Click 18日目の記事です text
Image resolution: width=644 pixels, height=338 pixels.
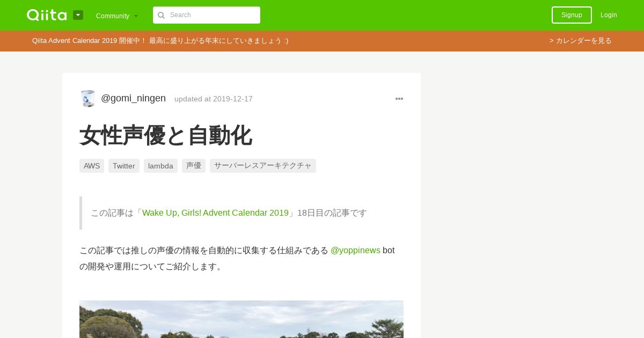point(332,213)
